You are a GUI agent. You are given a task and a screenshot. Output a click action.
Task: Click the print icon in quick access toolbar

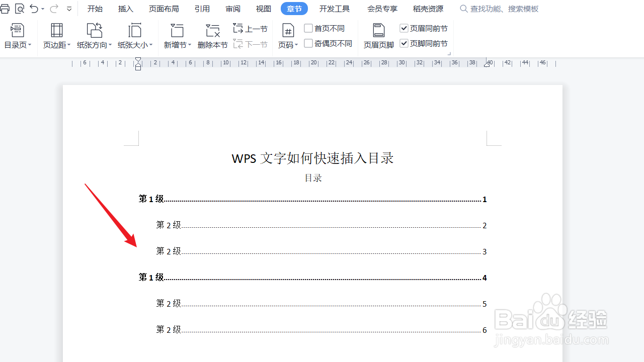point(5,9)
